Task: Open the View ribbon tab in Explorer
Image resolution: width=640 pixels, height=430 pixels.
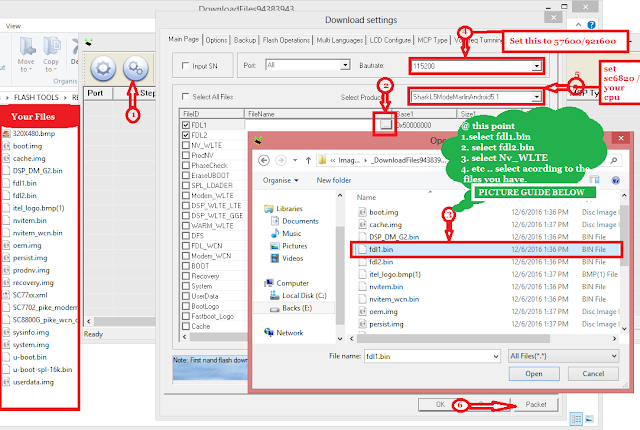Action: tap(13, 26)
